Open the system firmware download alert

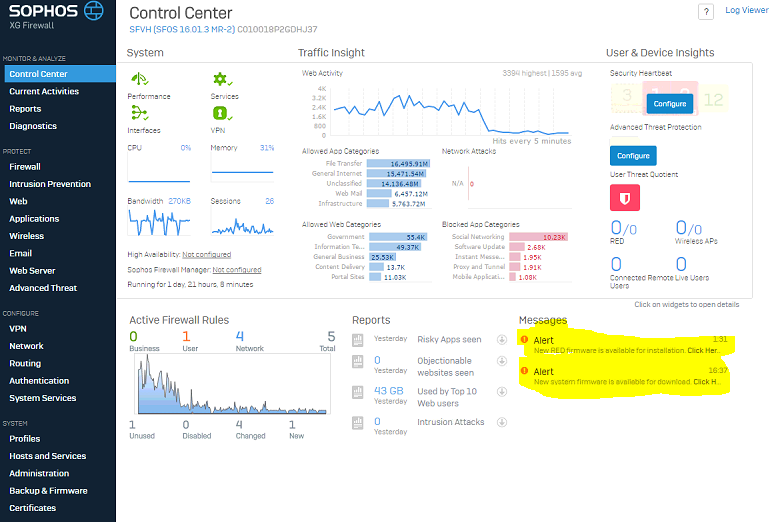pos(627,382)
